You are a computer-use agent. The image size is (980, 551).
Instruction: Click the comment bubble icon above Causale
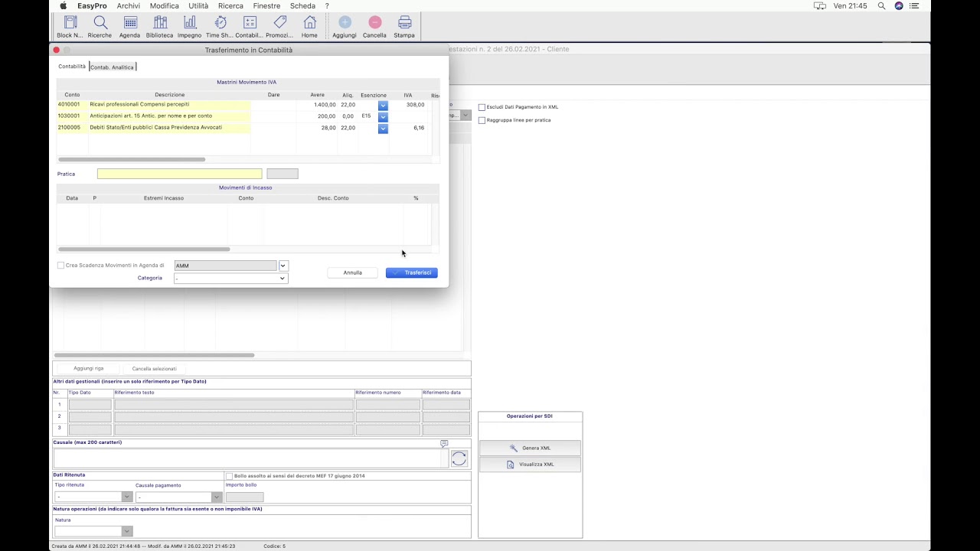(444, 443)
